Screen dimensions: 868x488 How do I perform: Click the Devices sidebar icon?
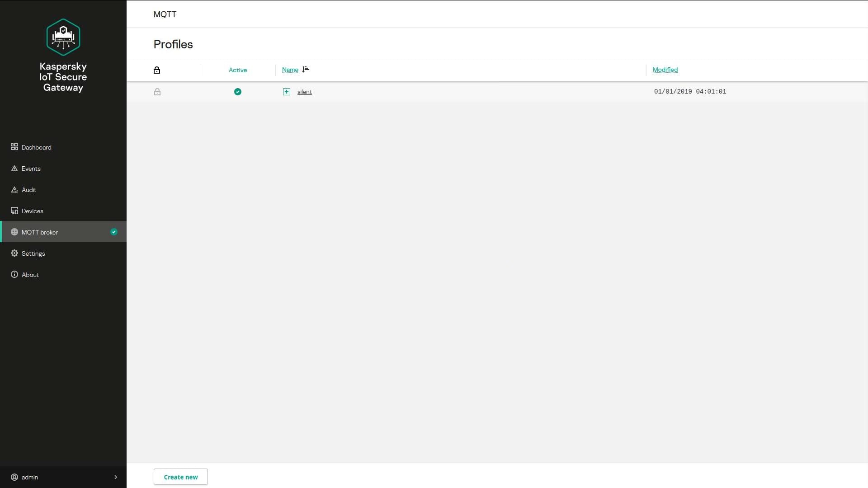[14, 211]
